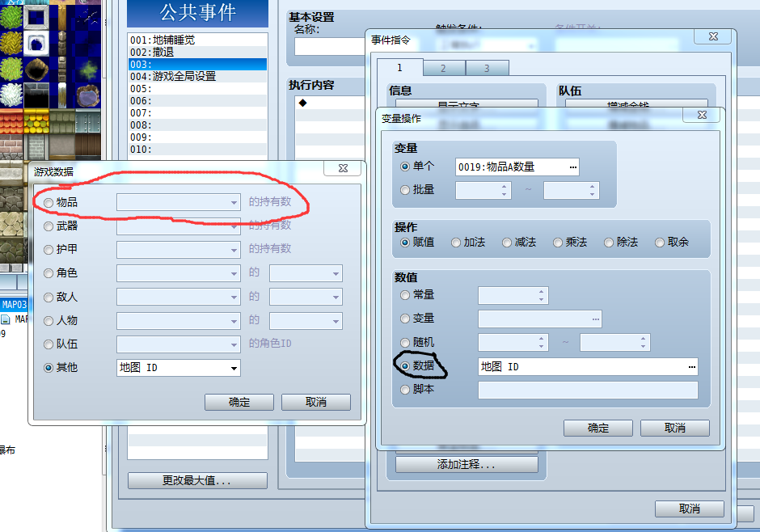Increase the 常量 value stepper
Viewport: 760px width, 532px height.
coord(542,292)
